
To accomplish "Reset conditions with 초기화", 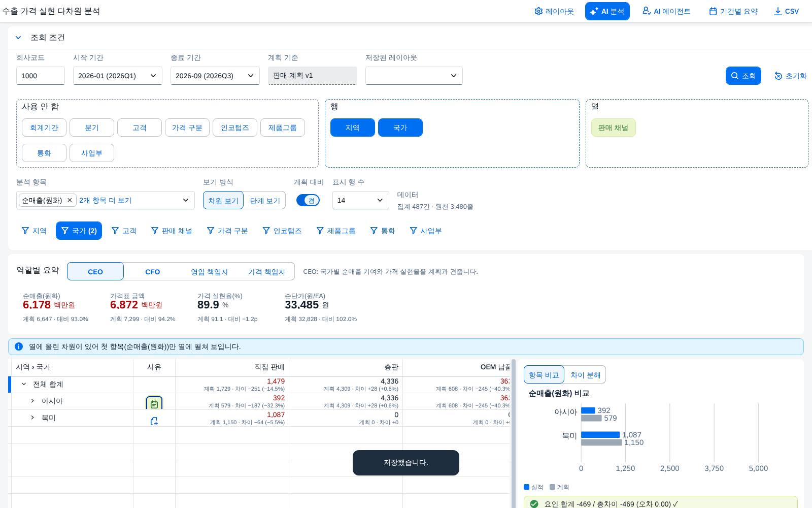I will (790, 76).
